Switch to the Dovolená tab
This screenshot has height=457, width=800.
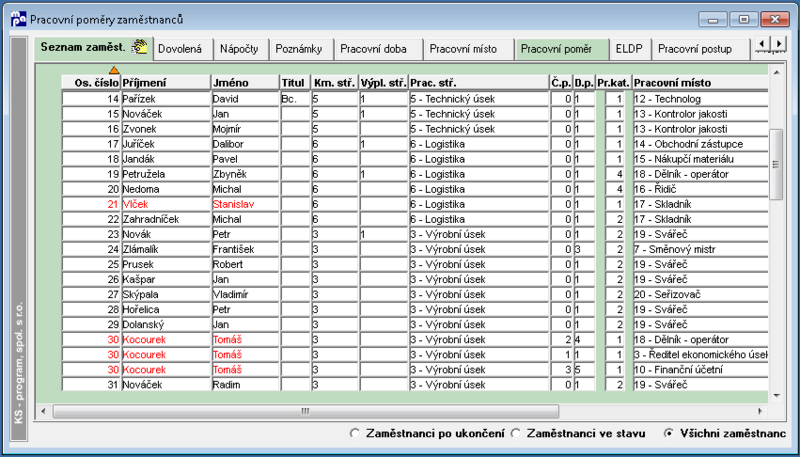pos(183,49)
